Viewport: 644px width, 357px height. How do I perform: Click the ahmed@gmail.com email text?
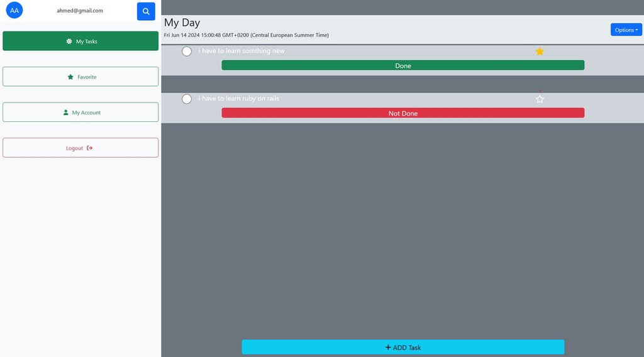(80, 11)
